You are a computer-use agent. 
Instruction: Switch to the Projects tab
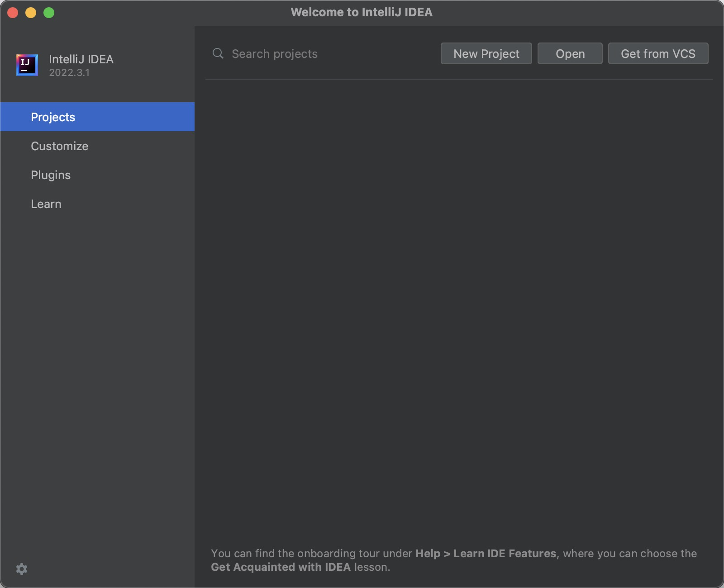pos(53,117)
